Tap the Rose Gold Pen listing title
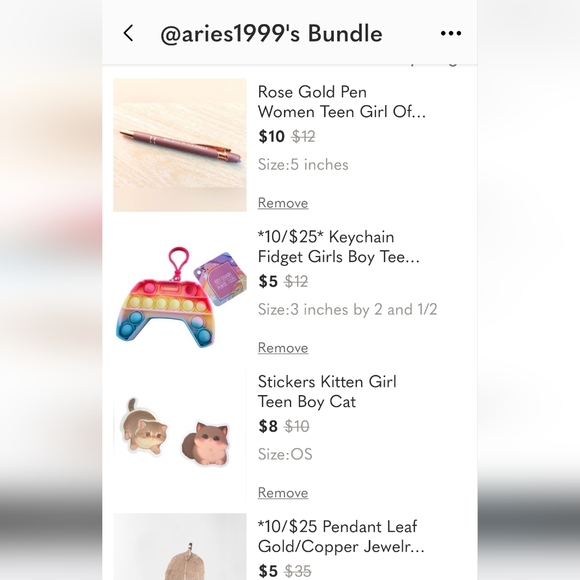Image resolution: width=580 pixels, height=580 pixels. click(x=341, y=102)
